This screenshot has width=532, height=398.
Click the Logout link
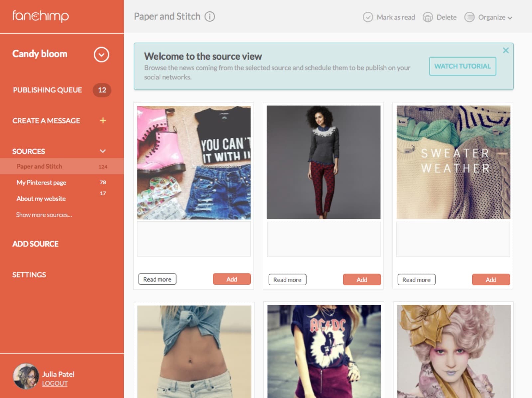(x=55, y=383)
